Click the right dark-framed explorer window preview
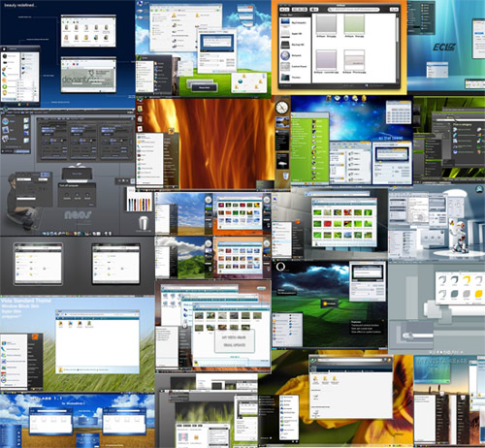Viewport: 485px width, 448px height. click(x=116, y=264)
